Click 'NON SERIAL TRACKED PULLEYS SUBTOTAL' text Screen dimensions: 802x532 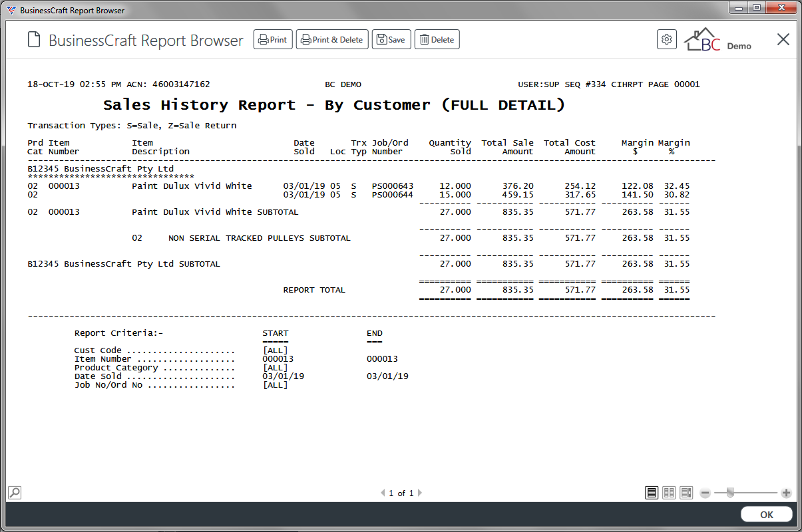[x=259, y=238]
